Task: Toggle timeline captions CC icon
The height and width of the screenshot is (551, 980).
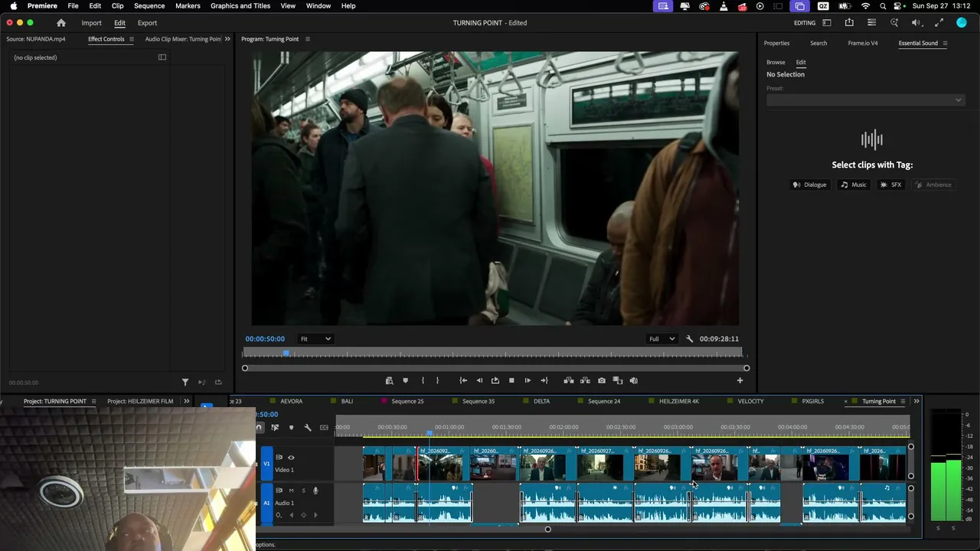Action: [x=324, y=428]
